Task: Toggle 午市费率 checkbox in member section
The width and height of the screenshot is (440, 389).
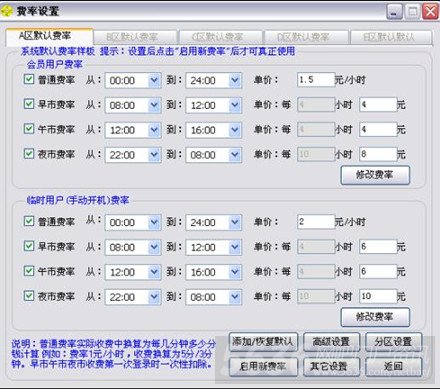Action: [x=29, y=129]
